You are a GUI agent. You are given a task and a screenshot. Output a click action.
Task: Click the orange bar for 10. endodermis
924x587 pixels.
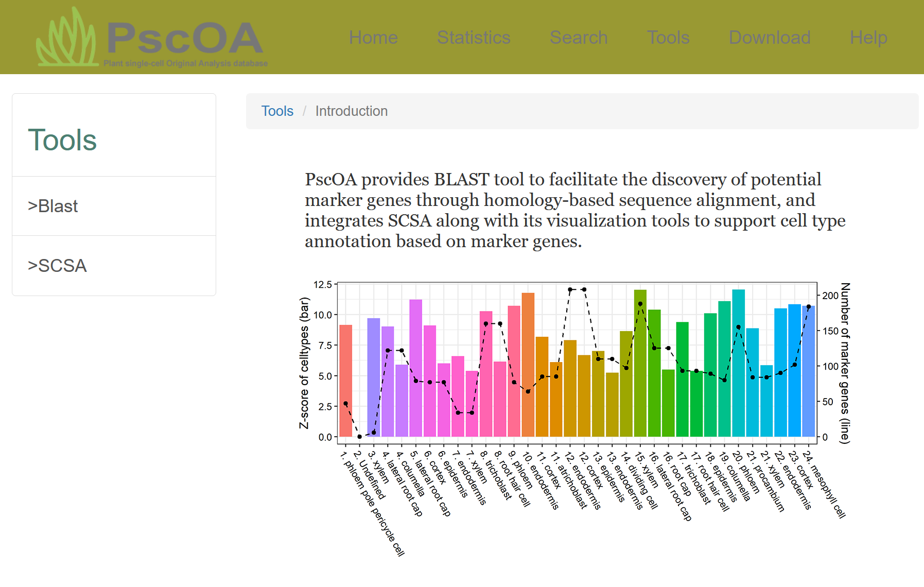[x=528, y=366]
